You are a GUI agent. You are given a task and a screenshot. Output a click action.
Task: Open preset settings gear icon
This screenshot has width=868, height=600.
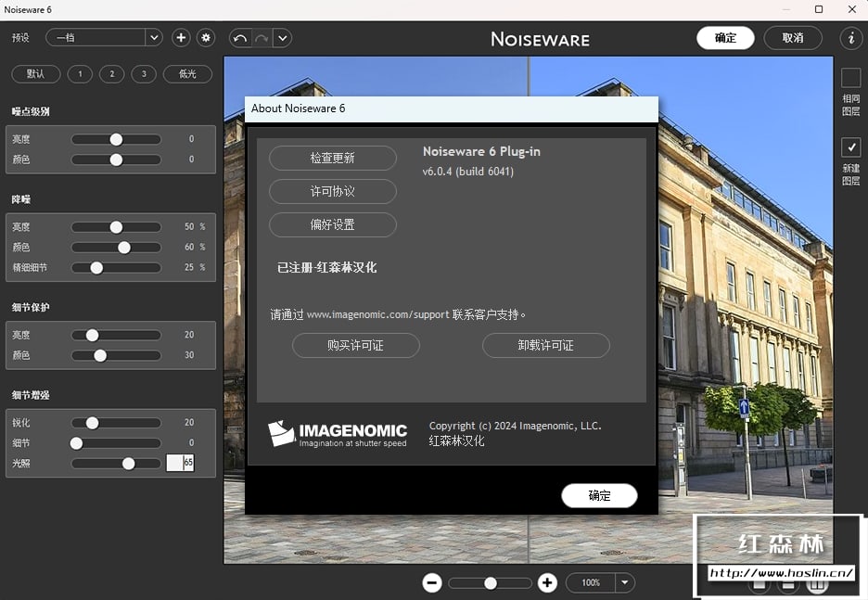point(206,38)
